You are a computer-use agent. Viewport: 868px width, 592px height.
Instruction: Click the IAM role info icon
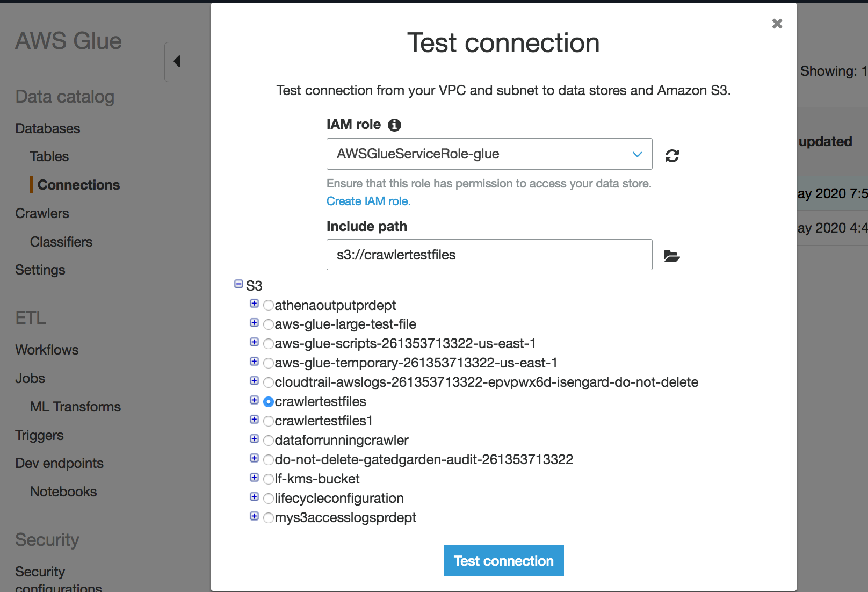coord(395,125)
